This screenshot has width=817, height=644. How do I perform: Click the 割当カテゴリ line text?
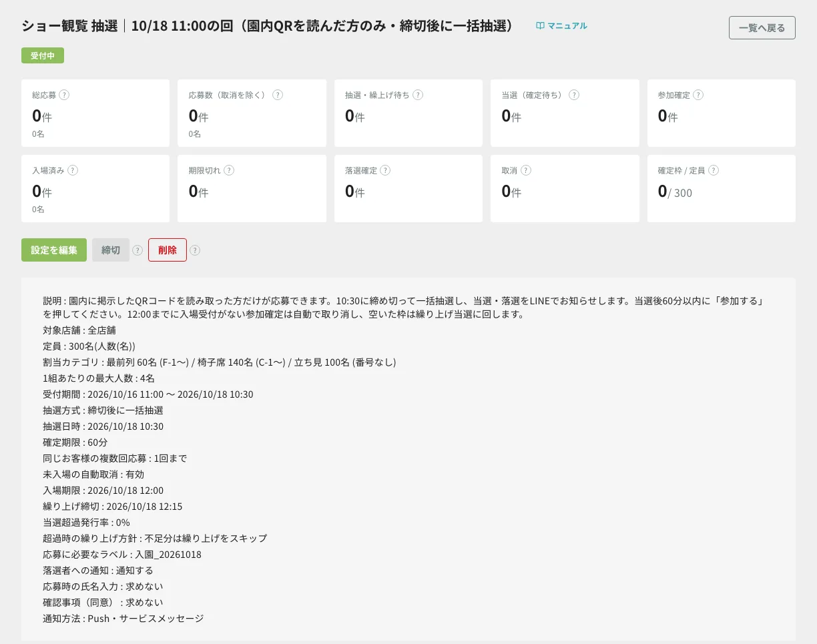tap(220, 362)
